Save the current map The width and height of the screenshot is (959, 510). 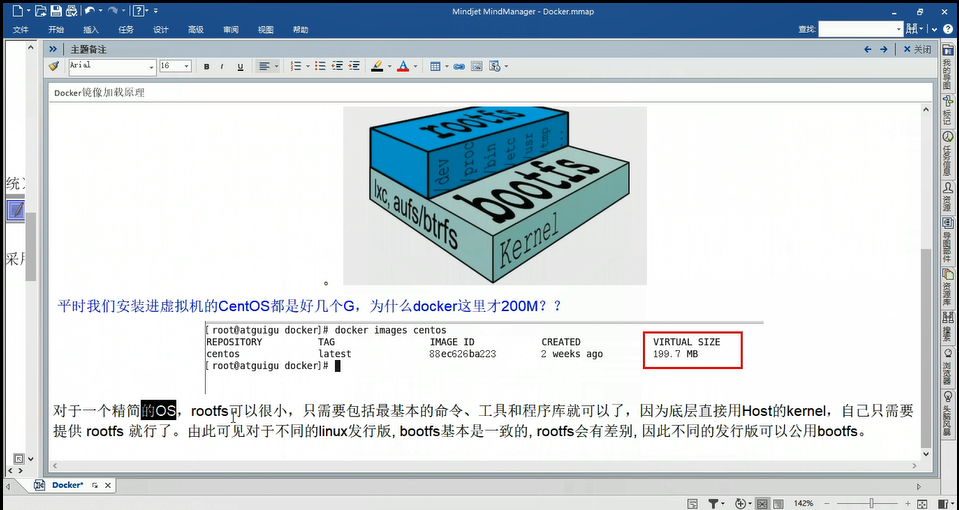click(x=56, y=10)
